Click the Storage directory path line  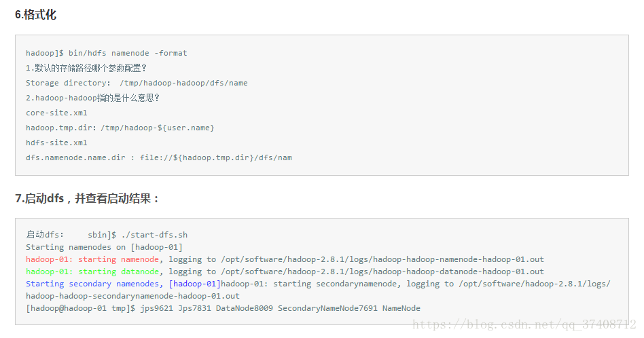tap(137, 83)
